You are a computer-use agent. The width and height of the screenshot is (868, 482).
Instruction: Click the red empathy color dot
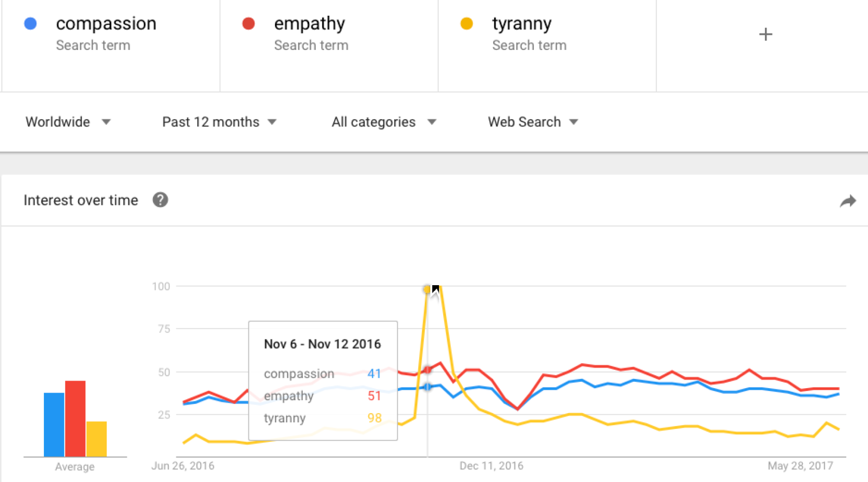(248, 24)
